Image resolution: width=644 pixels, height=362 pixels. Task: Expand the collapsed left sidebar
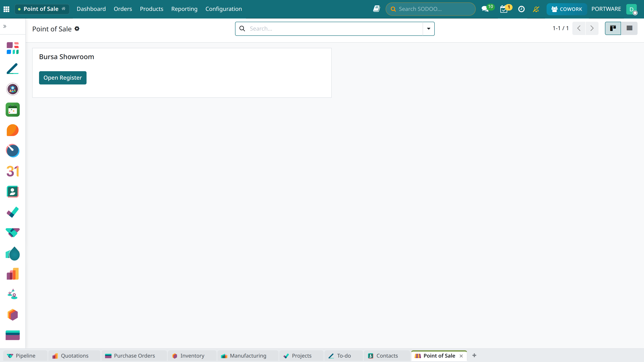(5, 26)
